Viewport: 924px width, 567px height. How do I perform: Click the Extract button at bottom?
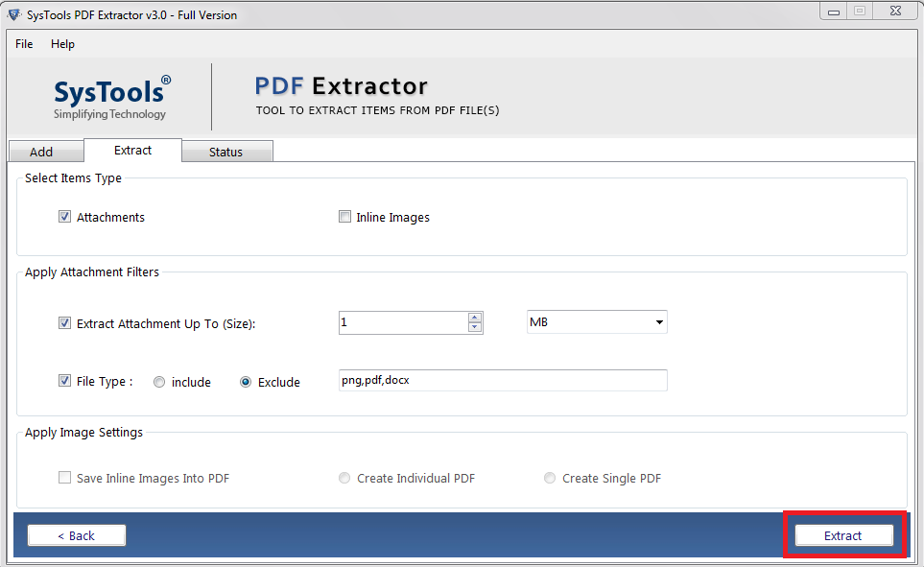tap(843, 535)
